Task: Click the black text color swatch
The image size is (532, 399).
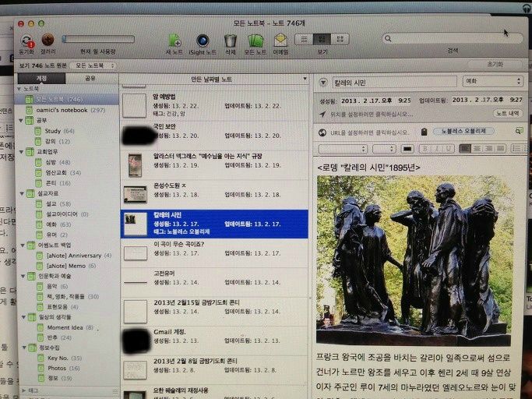Action: (407, 149)
